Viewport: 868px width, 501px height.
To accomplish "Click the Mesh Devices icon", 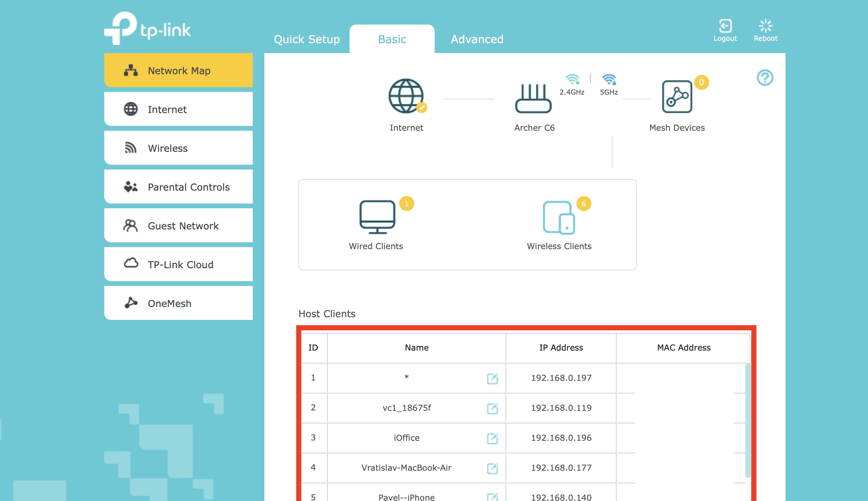I will tap(677, 97).
